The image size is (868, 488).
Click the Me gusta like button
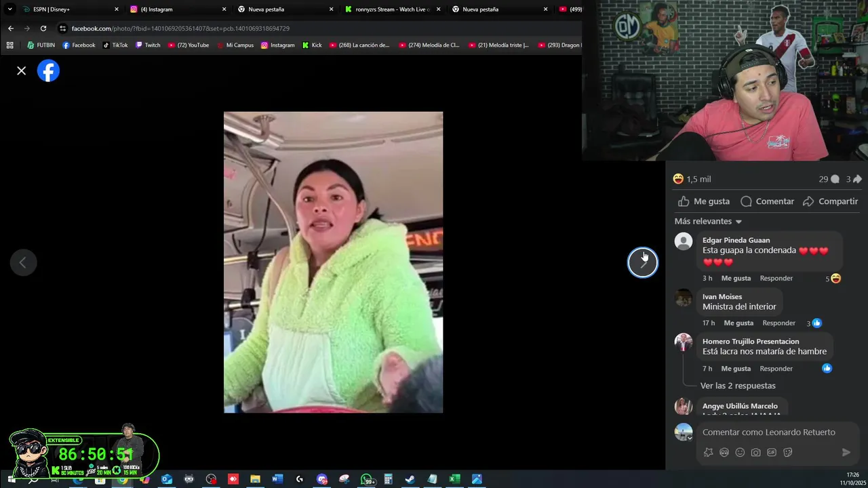[x=704, y=201]
